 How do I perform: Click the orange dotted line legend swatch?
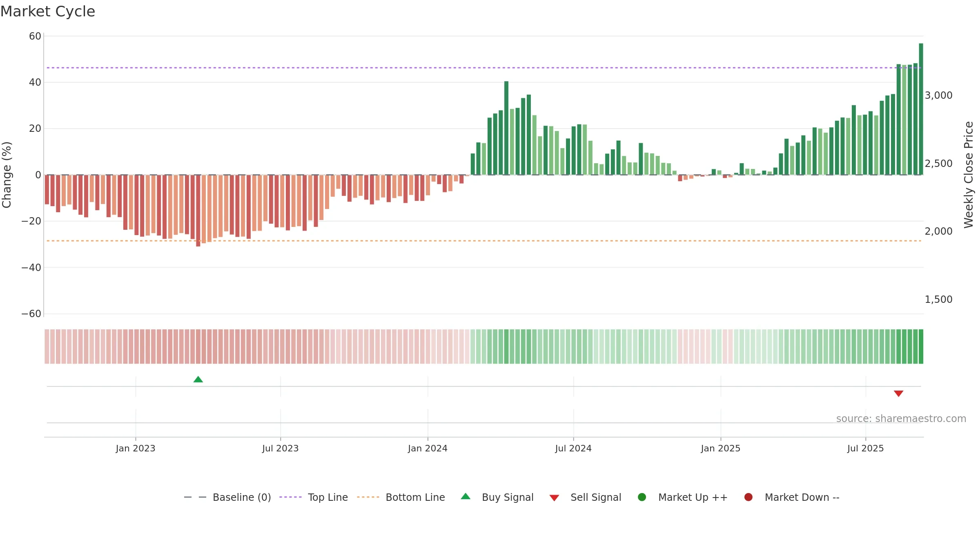368,497
